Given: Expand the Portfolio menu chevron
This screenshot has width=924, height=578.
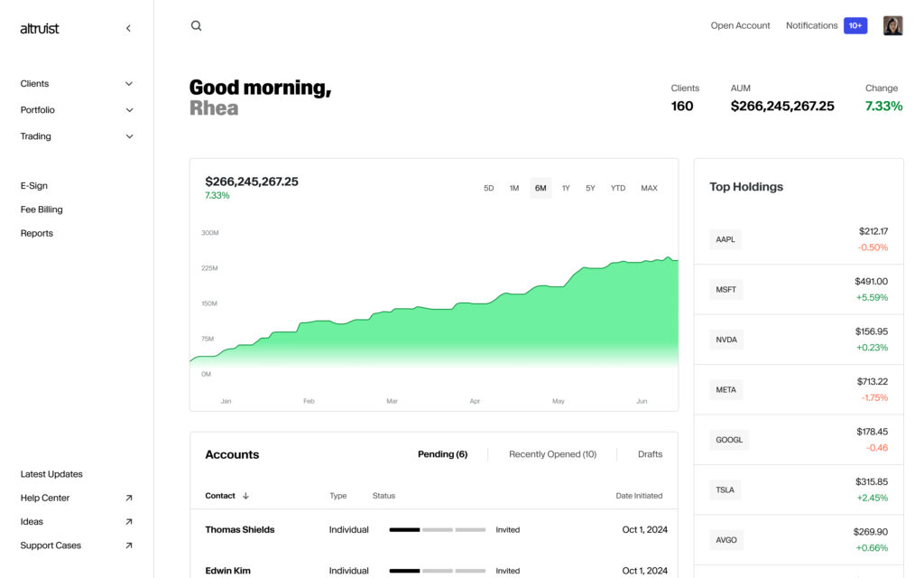Looking at the screenshot, I should (x=129, y=110).
